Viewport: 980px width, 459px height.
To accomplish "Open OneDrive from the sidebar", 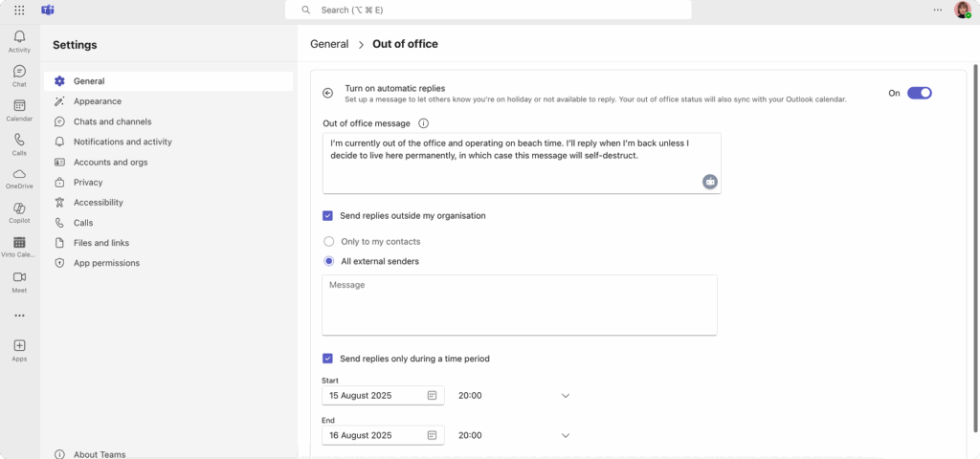I will [x=19, y=178].
